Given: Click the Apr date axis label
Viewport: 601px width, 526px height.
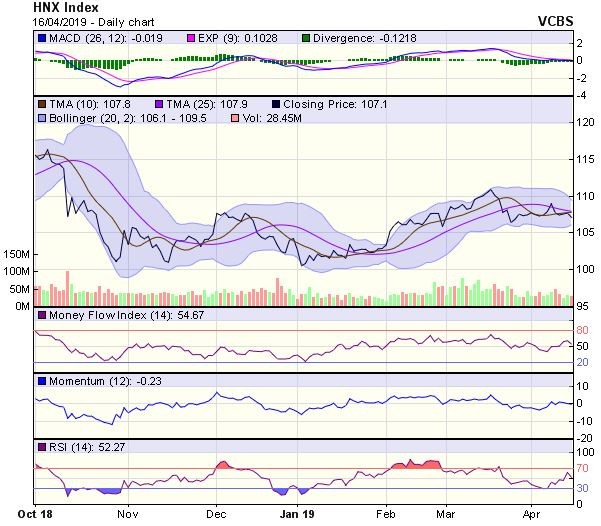Looking at the screenshot, I should click(532, 514).
